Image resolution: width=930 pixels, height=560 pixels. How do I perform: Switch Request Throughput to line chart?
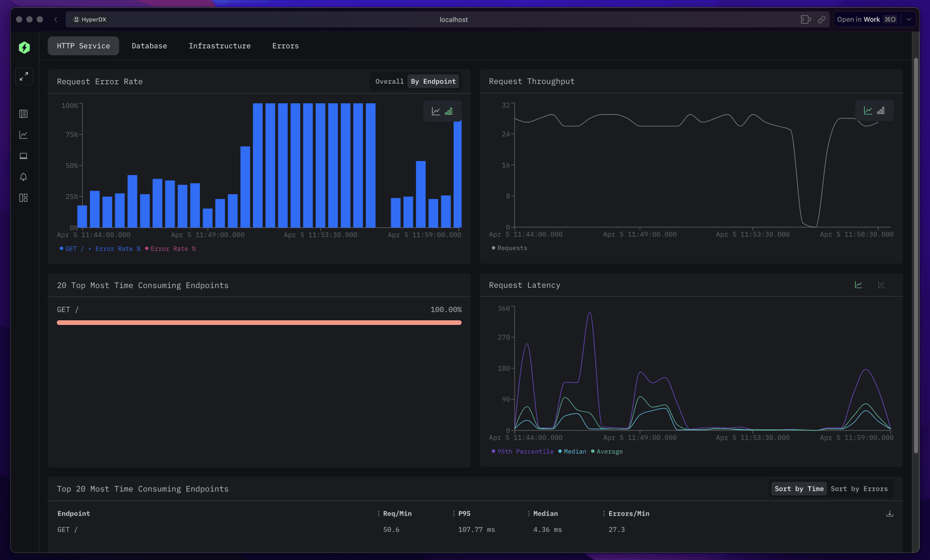[x=868, y=111]
